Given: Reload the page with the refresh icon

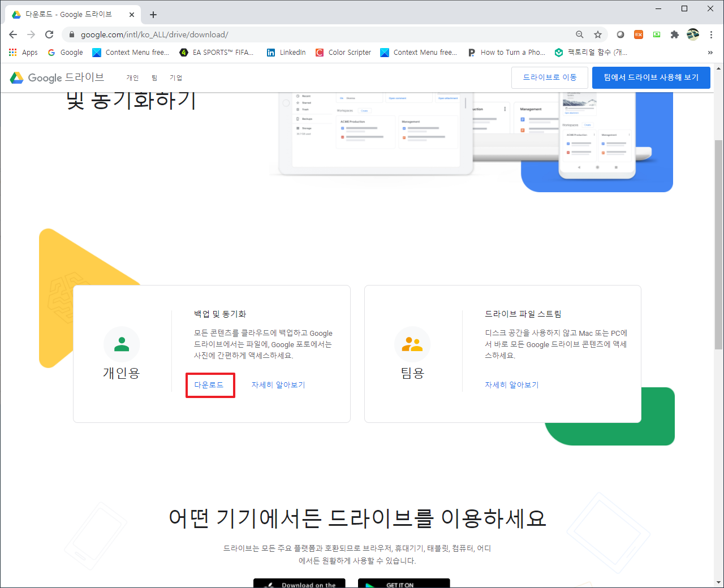Looking at the screenshot, I should 49,34.
